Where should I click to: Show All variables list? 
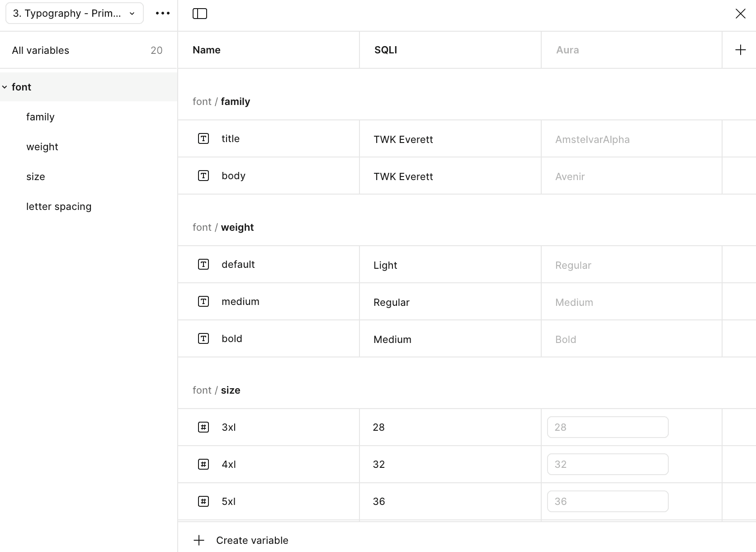tap(89, 50)
